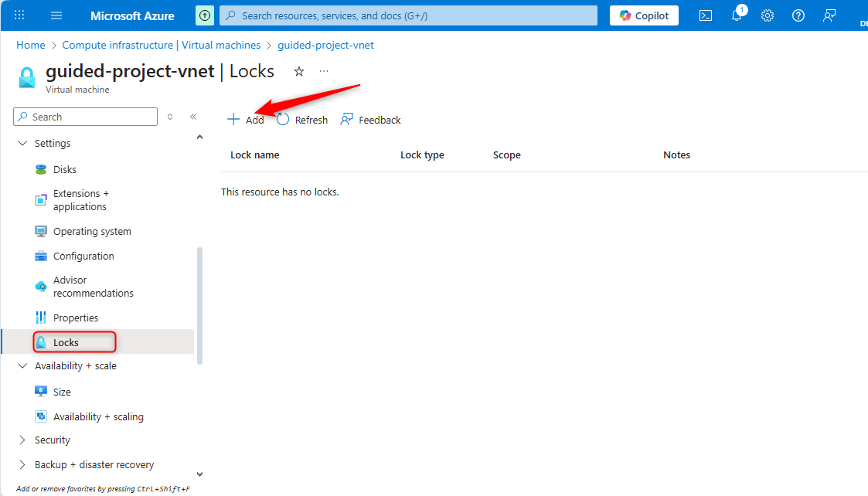This screenshot has height=496, width=868.
Task: Open Extensions + applications
Action: point(81,200)
